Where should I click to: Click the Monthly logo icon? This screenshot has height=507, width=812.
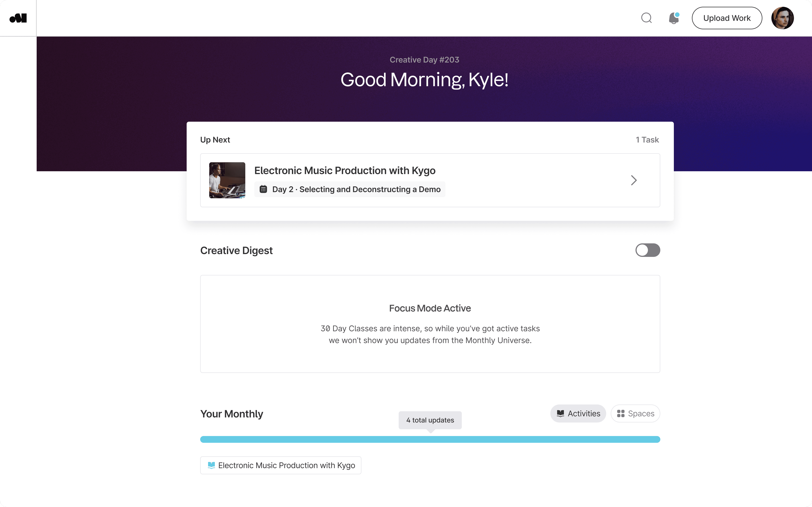coord(18,18)
